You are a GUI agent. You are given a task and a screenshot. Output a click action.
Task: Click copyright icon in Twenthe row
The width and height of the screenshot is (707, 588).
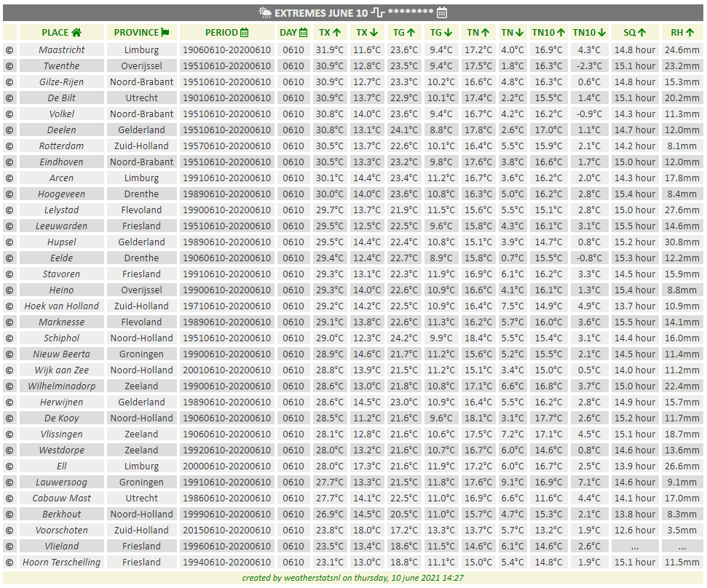pyautogui.click(x=9, y=66)
